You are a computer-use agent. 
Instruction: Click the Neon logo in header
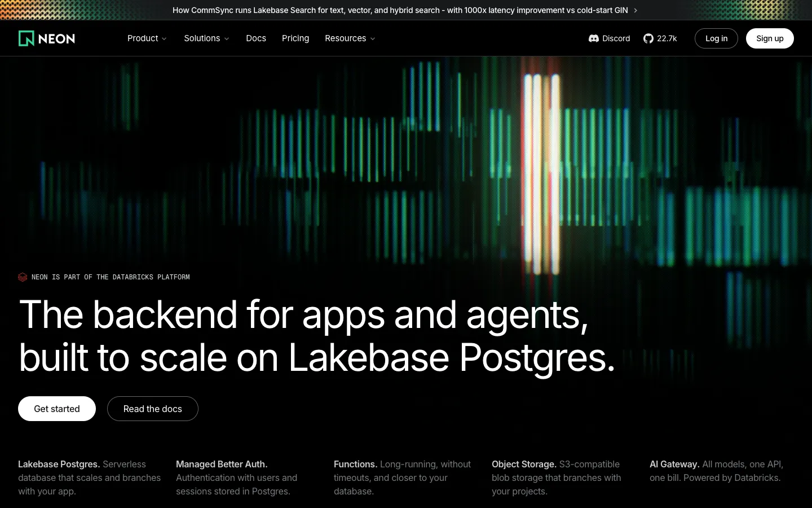click(x=47, y=38)
